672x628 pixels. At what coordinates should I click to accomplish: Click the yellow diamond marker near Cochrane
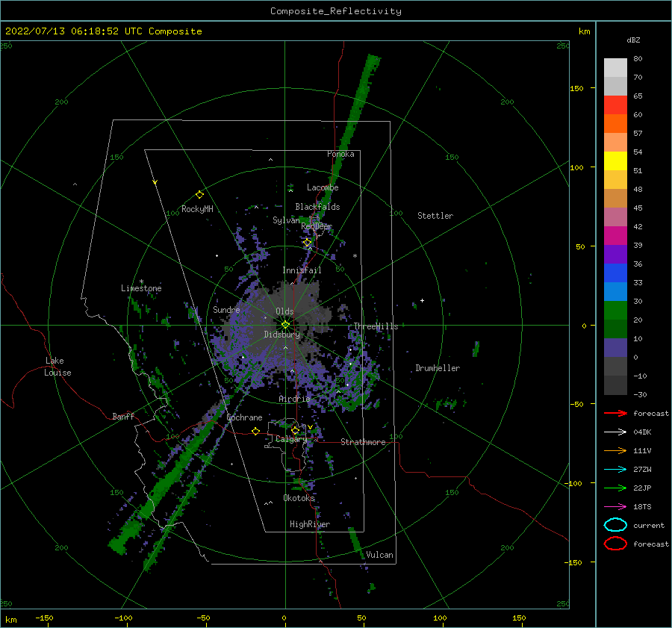click(255, 431)
